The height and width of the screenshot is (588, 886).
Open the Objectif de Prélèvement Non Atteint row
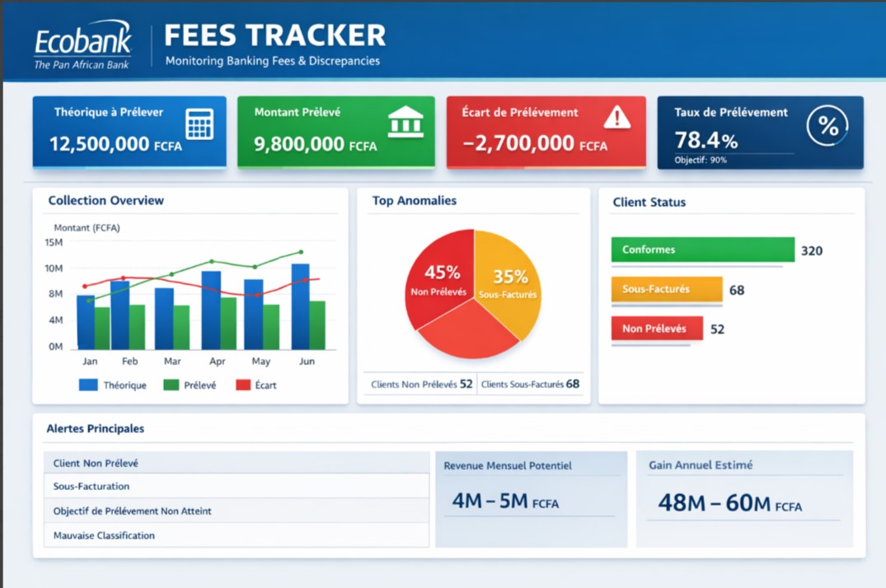[x=237, y=511]
